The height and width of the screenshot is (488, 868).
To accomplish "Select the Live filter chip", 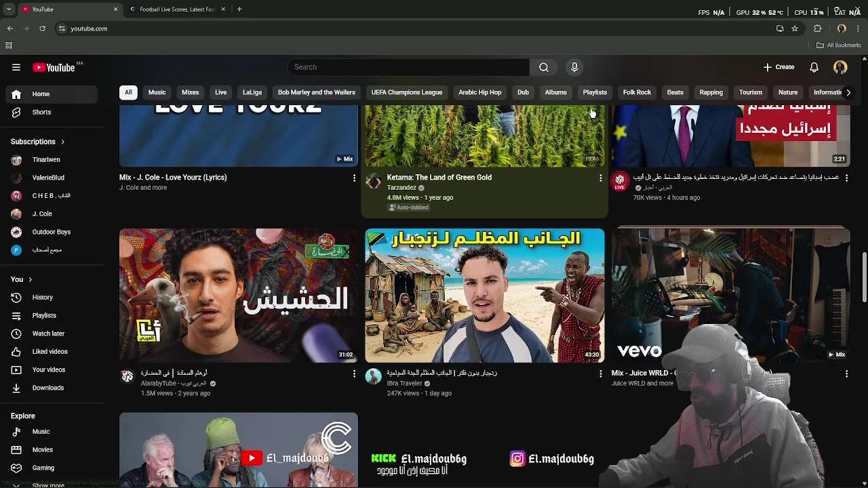I will click(x=221, y=92).
